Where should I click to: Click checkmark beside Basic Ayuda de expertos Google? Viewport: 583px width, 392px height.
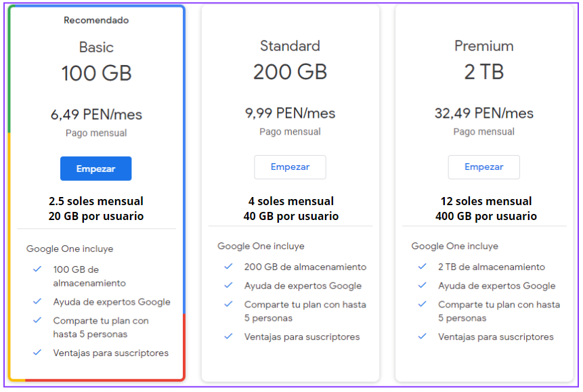(x=38, y=302)
